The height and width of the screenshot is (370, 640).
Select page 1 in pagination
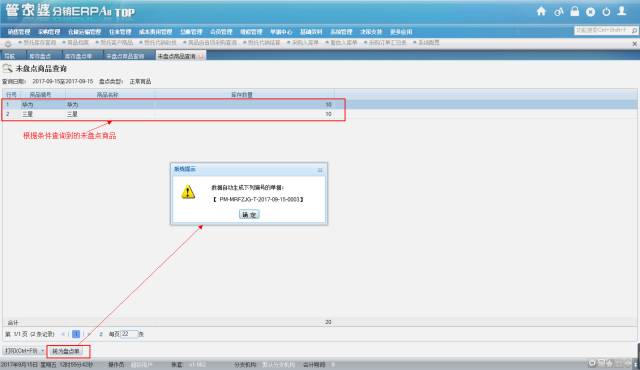coord(76,334)
